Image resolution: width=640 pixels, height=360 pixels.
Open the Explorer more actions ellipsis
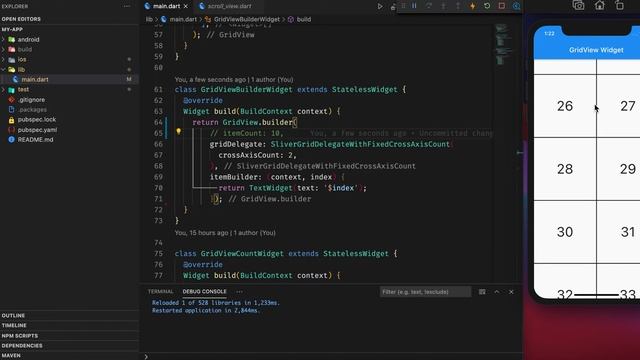tap(127, 6)
